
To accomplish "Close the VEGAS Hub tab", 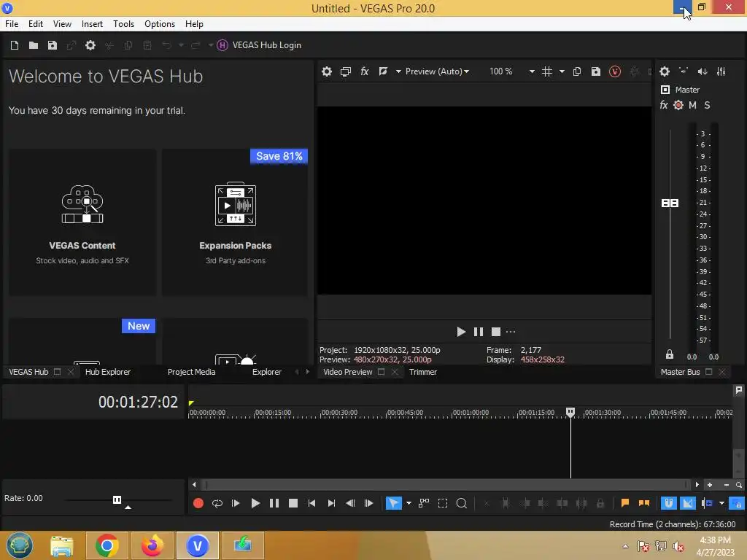I will [71, 372].
